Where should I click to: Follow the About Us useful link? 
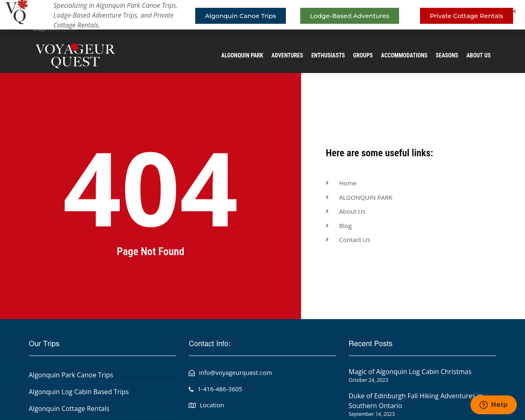(x=352, y=212)
